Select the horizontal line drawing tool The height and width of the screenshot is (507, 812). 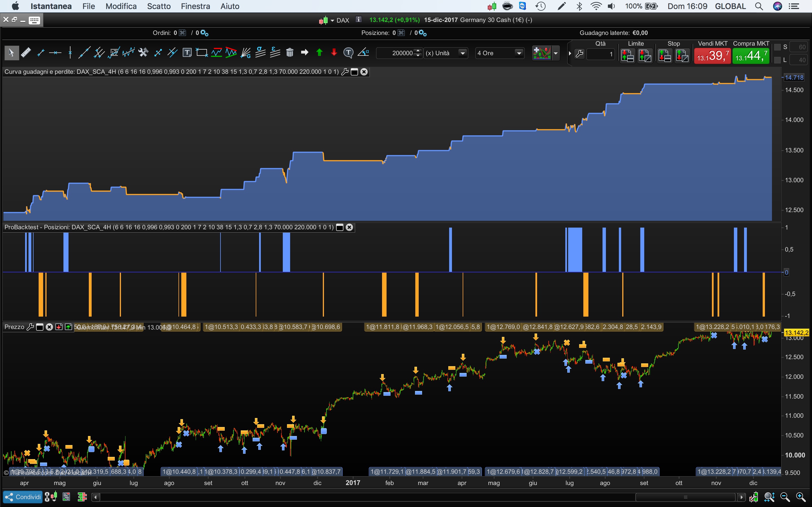coord(55,53)
